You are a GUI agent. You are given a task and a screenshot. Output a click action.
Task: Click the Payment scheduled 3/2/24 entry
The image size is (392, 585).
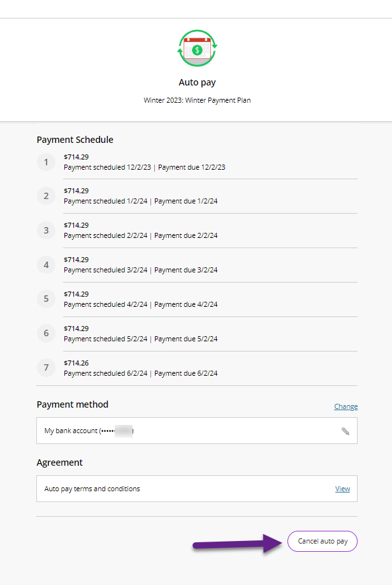[x=105, y=270]
